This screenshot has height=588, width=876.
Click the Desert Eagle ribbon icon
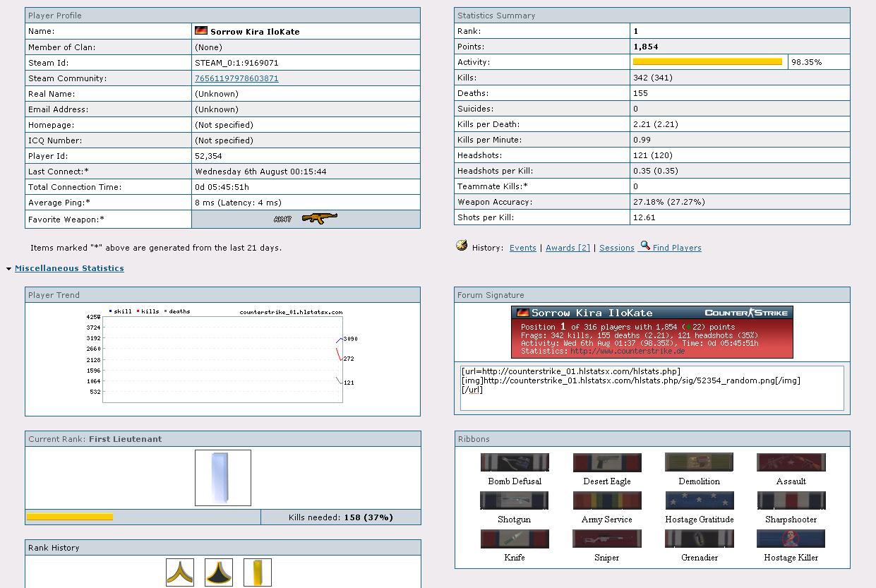[607, 463]
